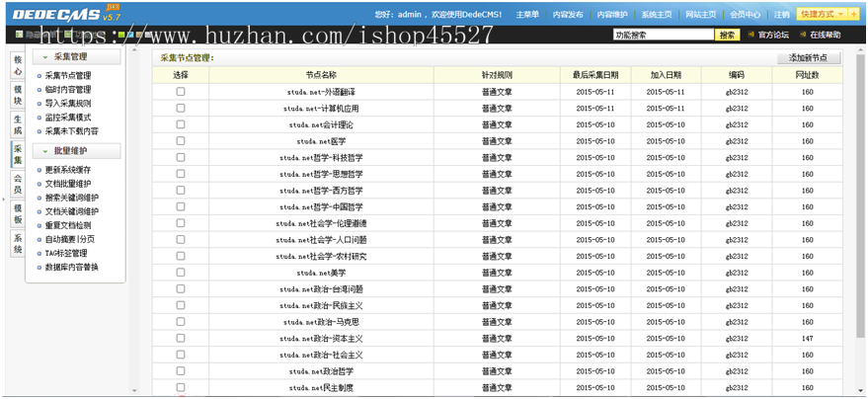Select checkbox for studa.net哲学-科技哲学
The width and height of the screenshot is (868, 399).
[181, 157]
